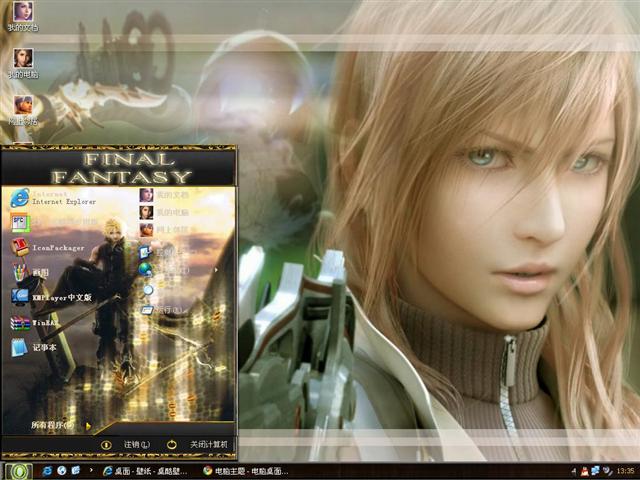Image resolution: width=640 pixels, height=480 pixels.
Task: Open 记事本 notepad
Action: click(x=34, y=348)
